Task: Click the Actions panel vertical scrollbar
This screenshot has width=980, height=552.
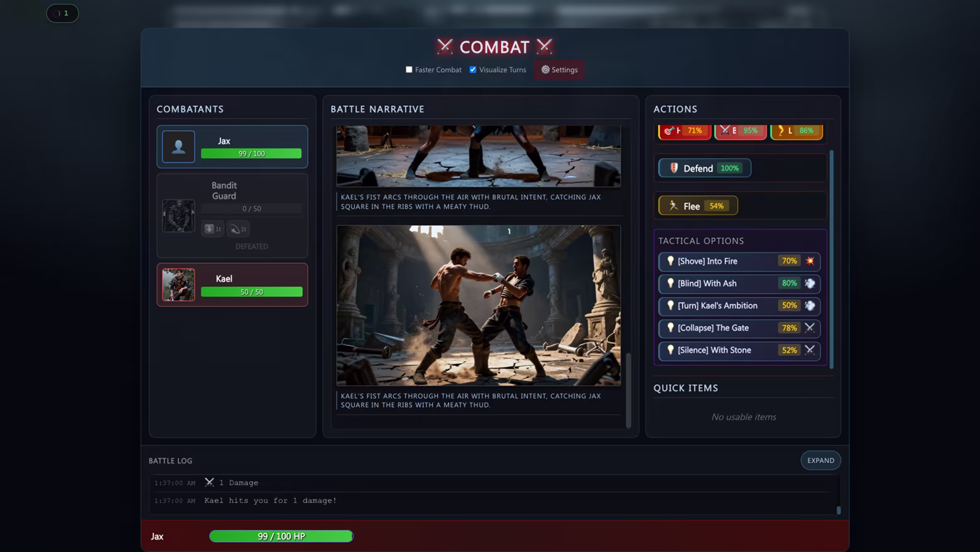Action: (831, 258)
